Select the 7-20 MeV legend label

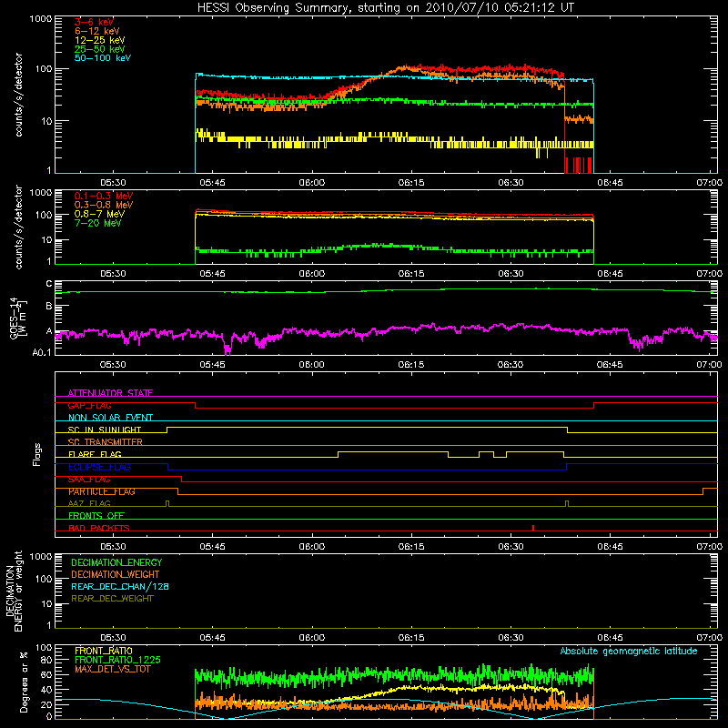point(97,223)
